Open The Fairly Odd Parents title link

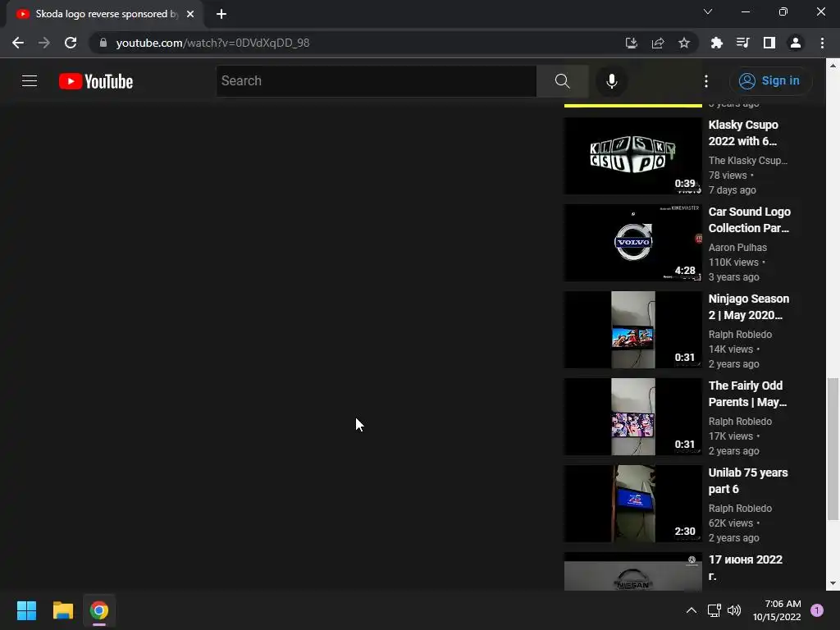[747, 394]
